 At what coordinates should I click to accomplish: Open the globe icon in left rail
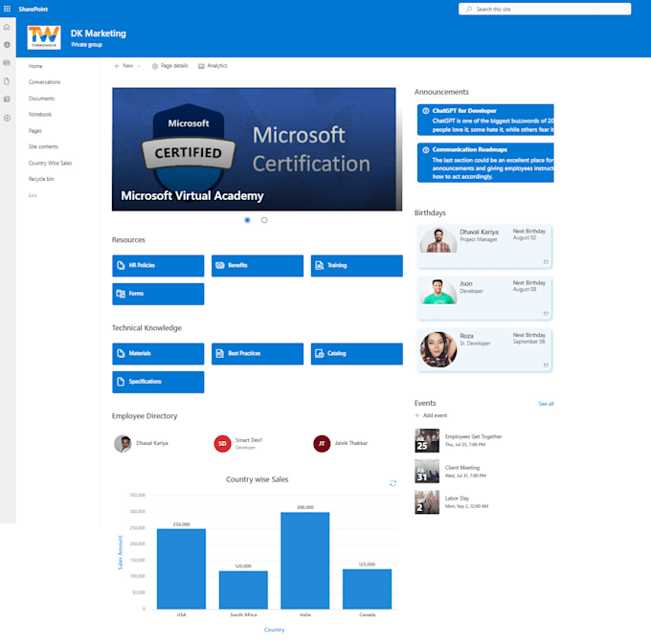[7, 45]
